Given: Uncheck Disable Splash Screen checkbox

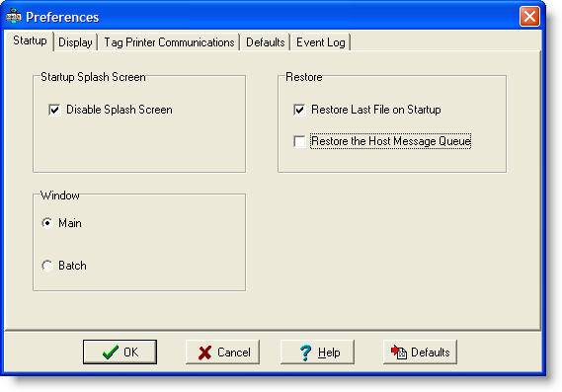Looking at the screenshot, I should pyautogui.click(x=54, y=110).
